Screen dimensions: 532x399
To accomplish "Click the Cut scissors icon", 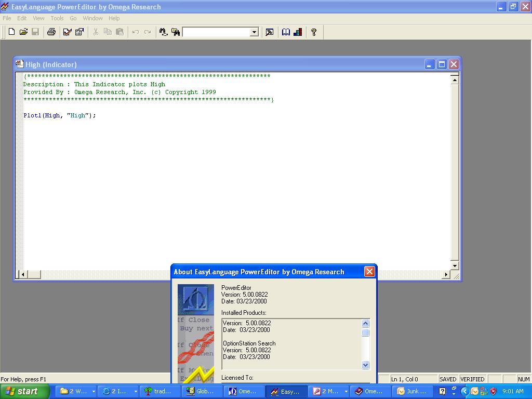I will point(96,32).
